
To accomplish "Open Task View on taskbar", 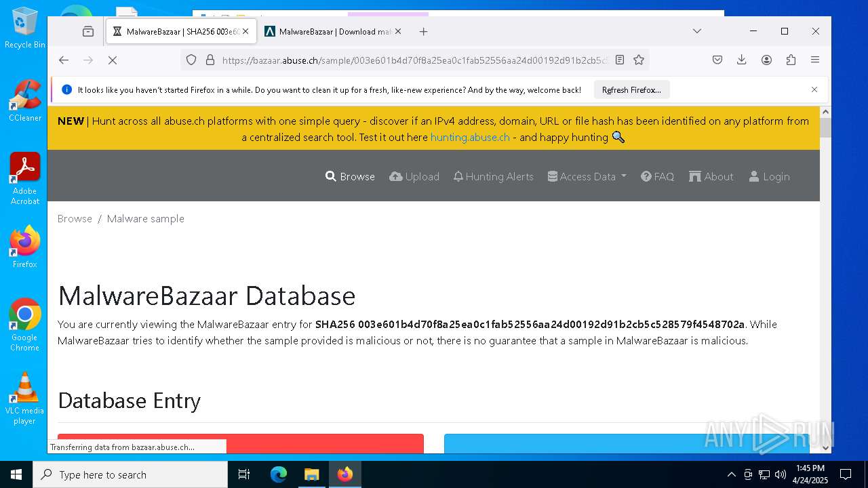I will coord(244,474).
